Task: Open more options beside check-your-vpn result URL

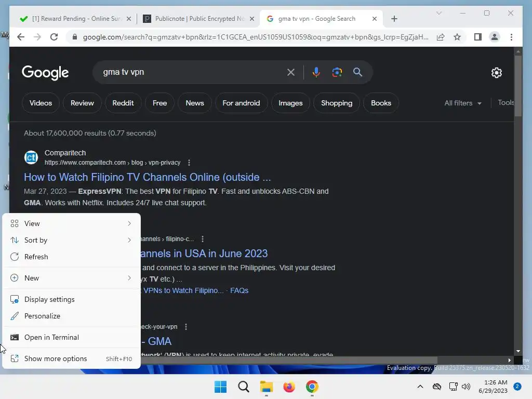Action: pos(186,327)
